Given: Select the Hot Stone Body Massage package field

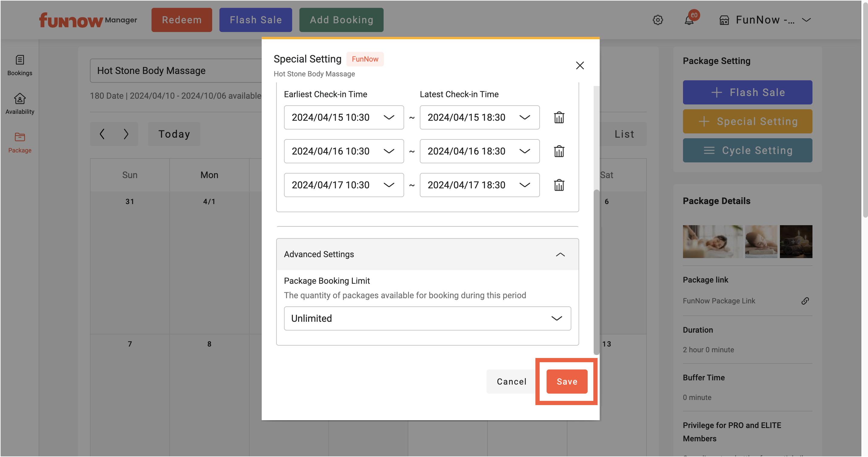Looking at the screenshot, I should (176, 71).
